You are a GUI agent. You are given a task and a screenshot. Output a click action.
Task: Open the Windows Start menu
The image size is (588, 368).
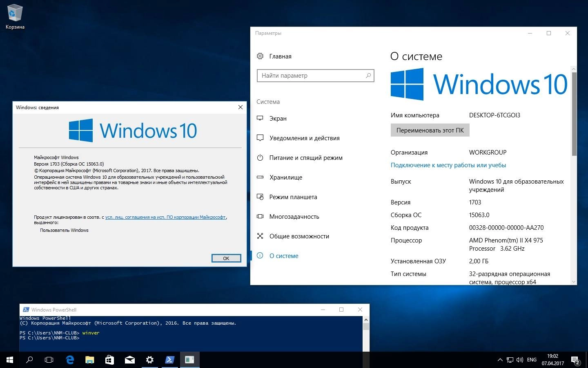tap(10, 360)
